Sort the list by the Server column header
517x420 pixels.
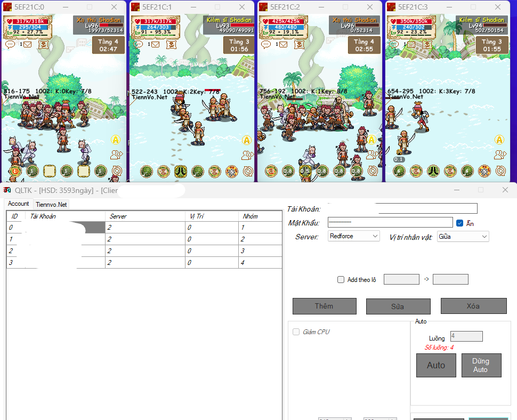click(145, 216)
